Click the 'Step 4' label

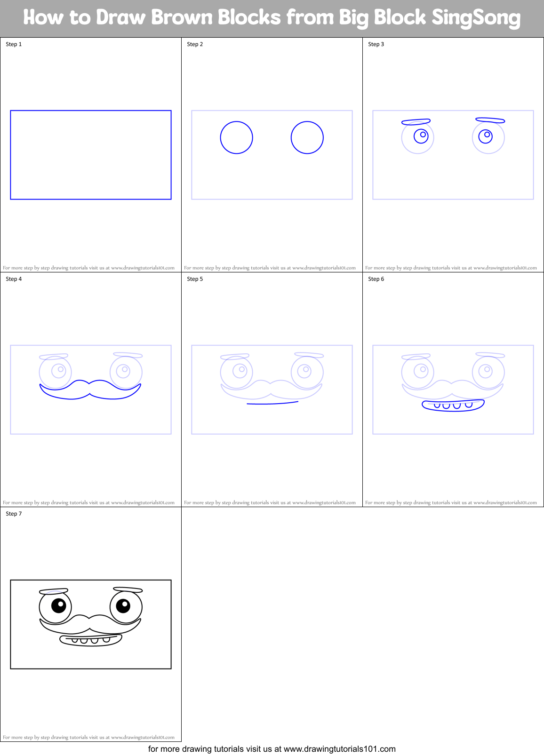coord(14,279)
